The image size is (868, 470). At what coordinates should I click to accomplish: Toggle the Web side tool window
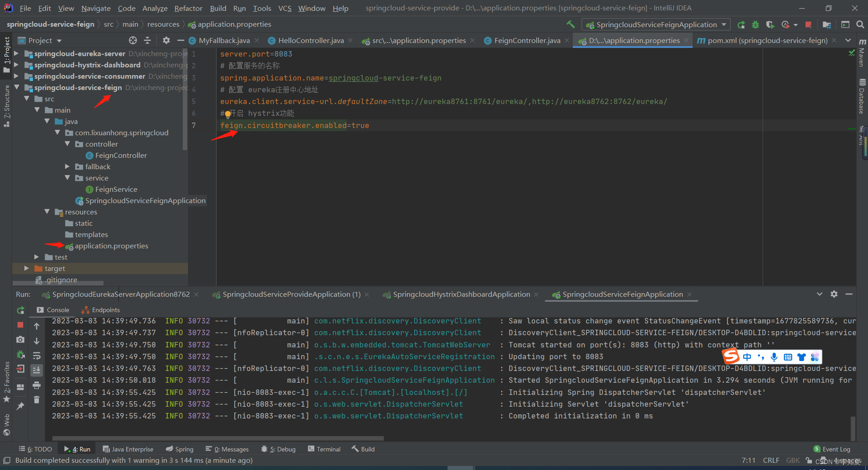tap(6, 424)
